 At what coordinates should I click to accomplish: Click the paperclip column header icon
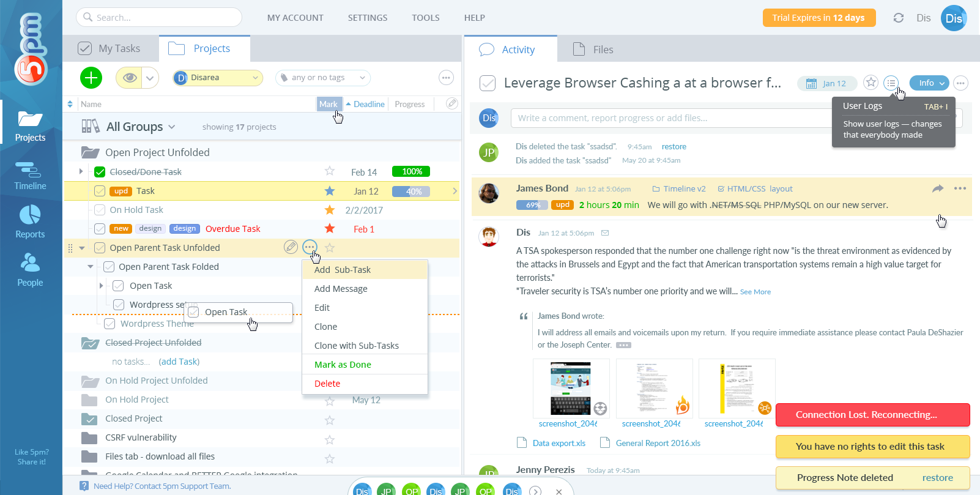click(451, 103)
